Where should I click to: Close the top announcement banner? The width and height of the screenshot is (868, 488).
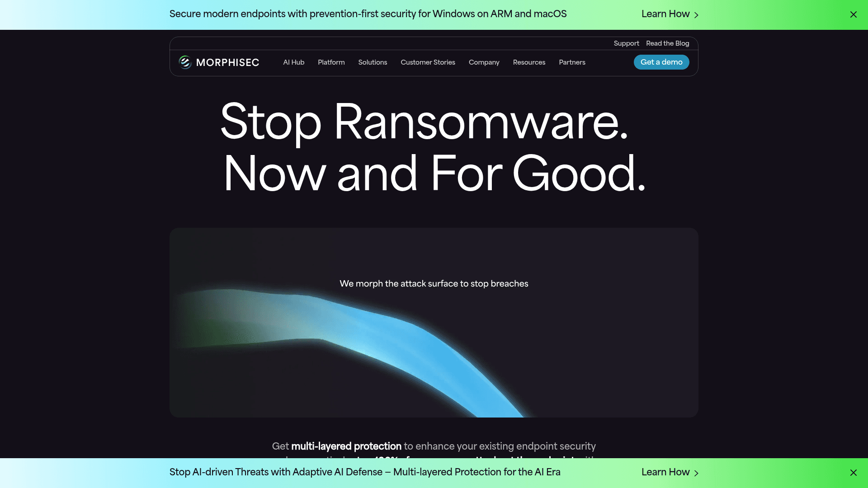853,14
